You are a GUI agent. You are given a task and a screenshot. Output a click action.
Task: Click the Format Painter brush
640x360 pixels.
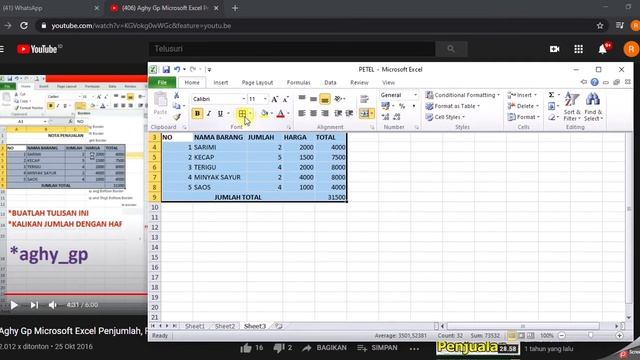click(176, 118)
